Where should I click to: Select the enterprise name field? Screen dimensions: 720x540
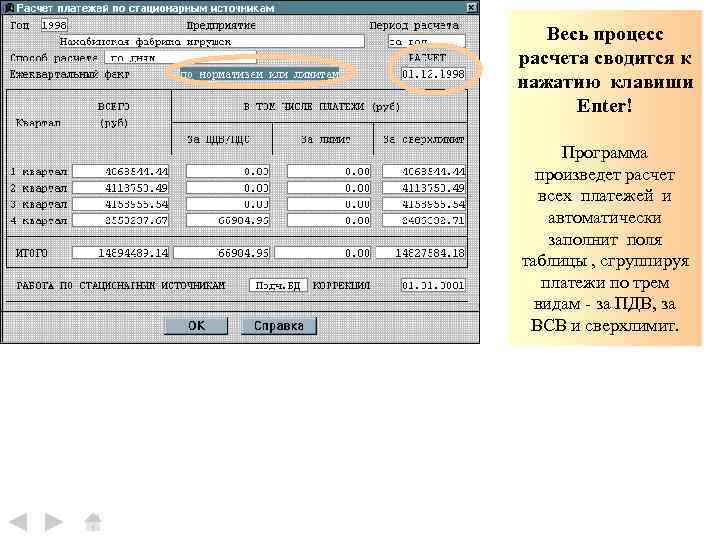pyautogui.click(x=211, y=41)
